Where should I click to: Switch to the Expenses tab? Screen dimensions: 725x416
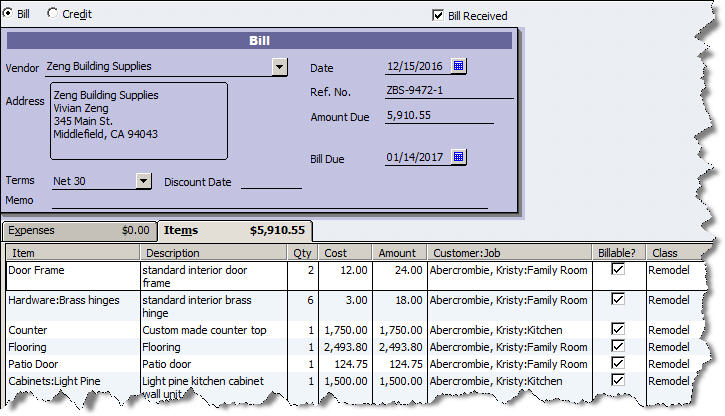pyautogui.click(x=78, y=230)
